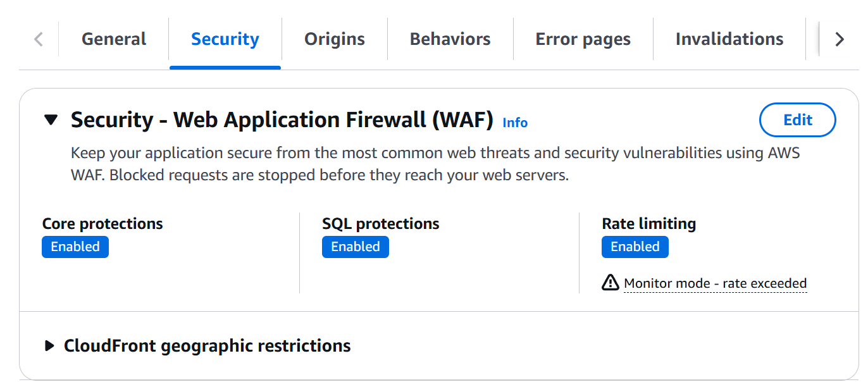The height and width of the screenshot is (382, 868).
Task: Click the CloudFront geographic restrictions label
Action: coord(207,345)
